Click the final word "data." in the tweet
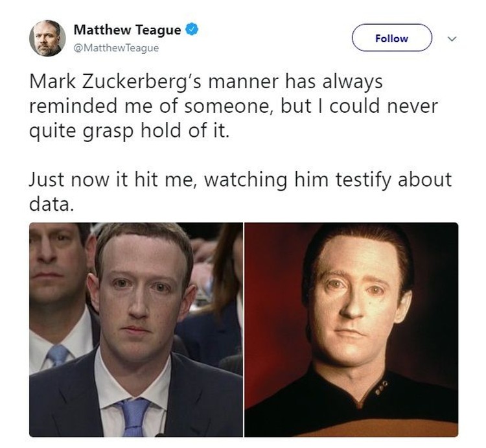This screenshot has width=486, height=448. click(52, 205)
